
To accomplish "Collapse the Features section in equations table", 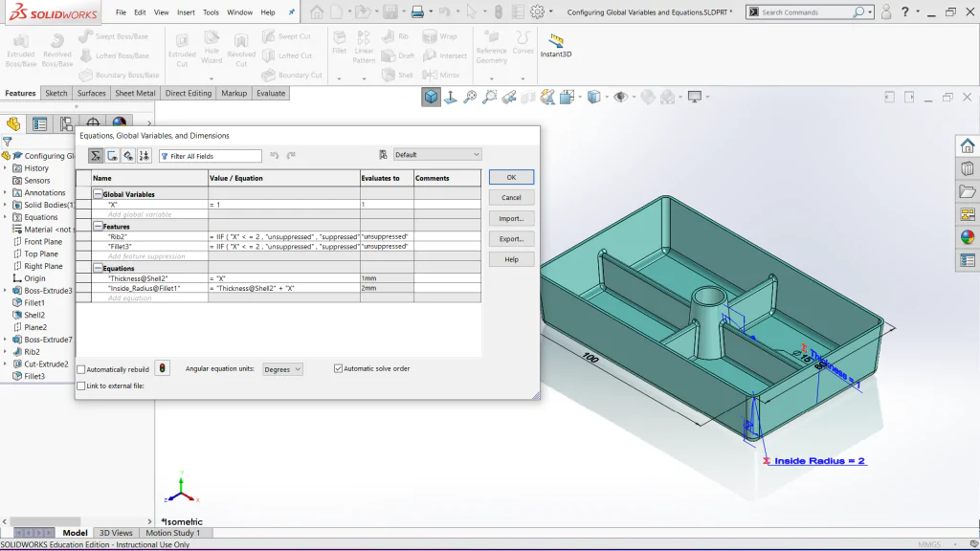I will tap(99, 226).
